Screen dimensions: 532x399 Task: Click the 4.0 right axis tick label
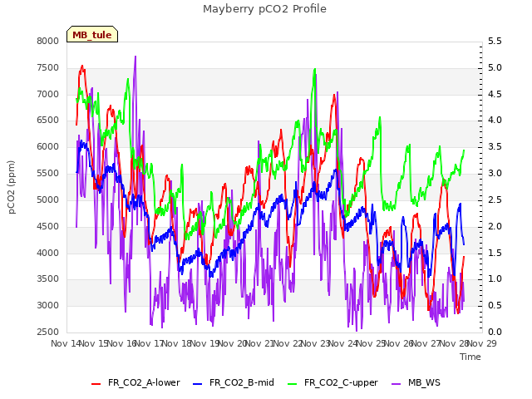495,120
